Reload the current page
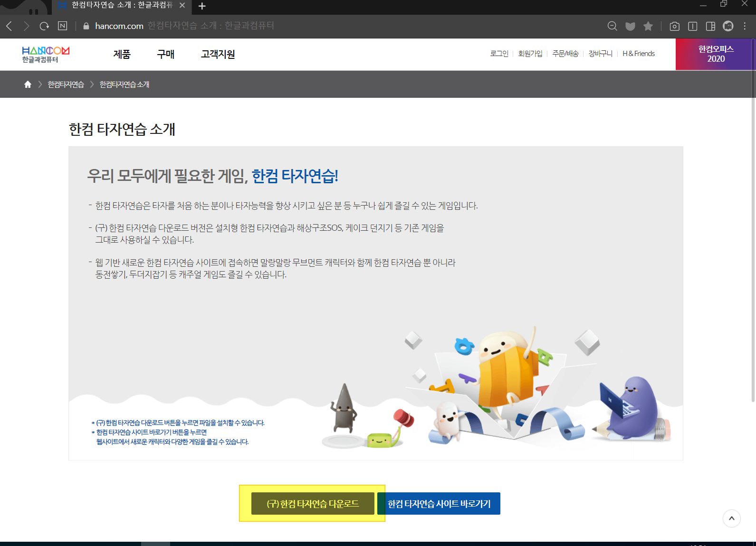Viewport: 756px width, 546px height. coord(44,26)
